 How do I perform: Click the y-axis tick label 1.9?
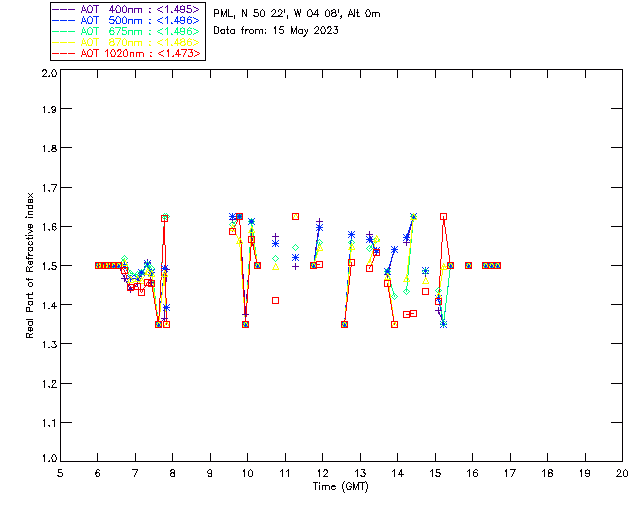pyautogui.click(x=49, y=109)
